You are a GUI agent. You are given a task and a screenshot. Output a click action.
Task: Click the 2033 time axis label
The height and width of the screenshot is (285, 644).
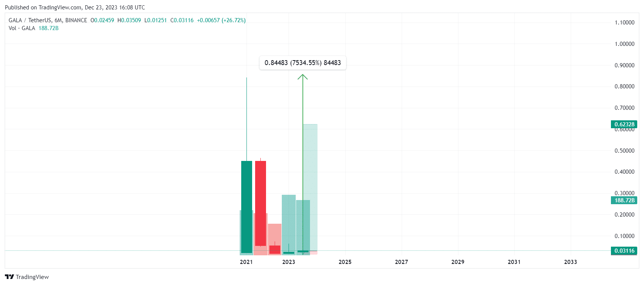point(570,262)
